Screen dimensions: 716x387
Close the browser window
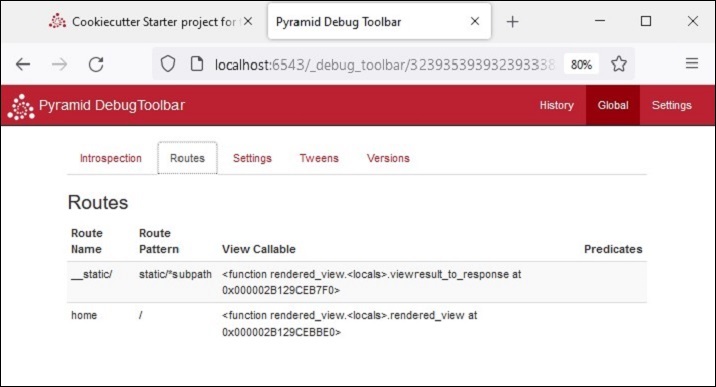click(693, 21)
